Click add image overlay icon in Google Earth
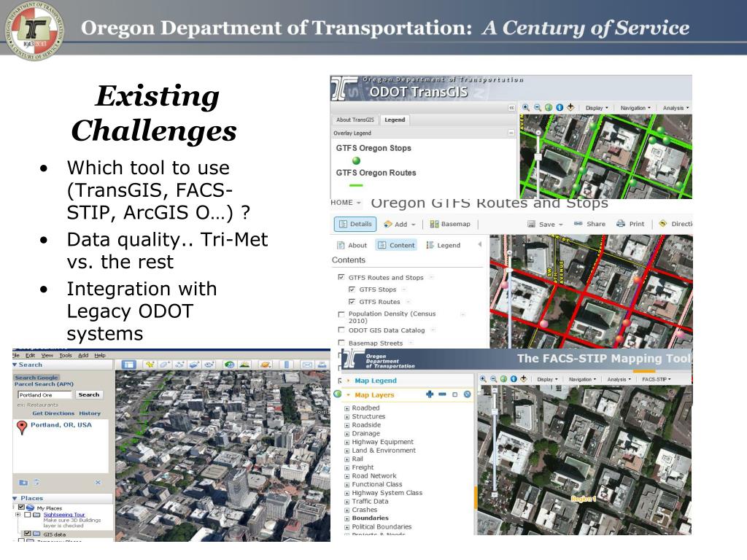The image size is (747, 560). (x=194, y=365)
